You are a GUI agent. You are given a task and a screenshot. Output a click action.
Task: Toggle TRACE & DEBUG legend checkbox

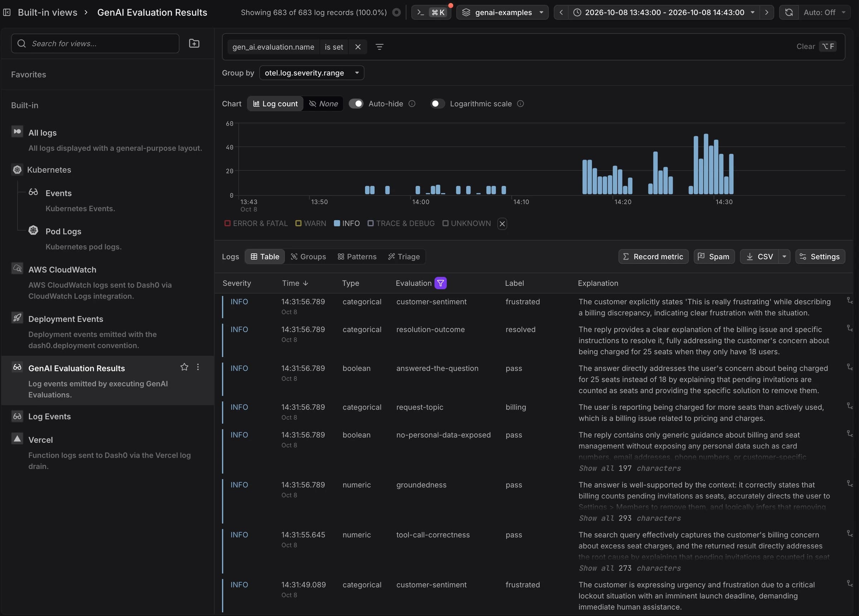(370, 223)
